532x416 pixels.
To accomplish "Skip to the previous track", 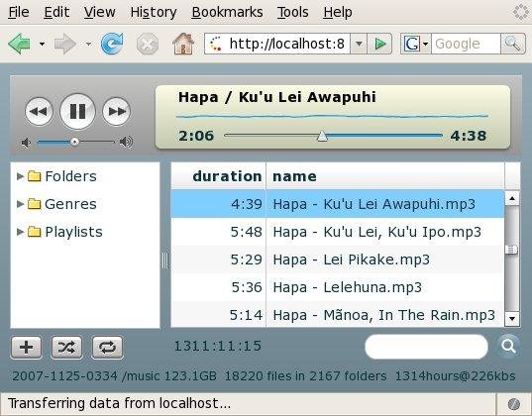I will pyautogui.click(x=39, y=111).
